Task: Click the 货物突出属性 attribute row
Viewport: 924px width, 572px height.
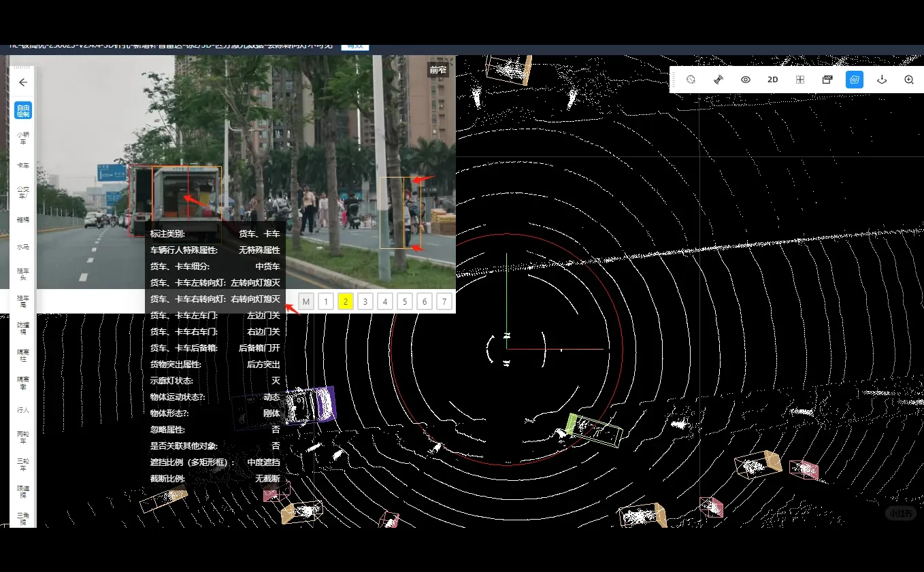Action: point(215,365)
